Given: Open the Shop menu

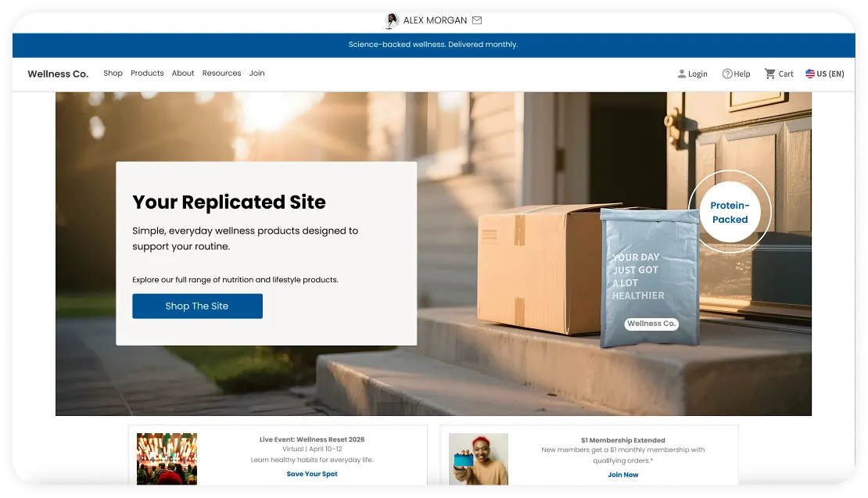Looking at the screenshot, I should tap(113, 73).
